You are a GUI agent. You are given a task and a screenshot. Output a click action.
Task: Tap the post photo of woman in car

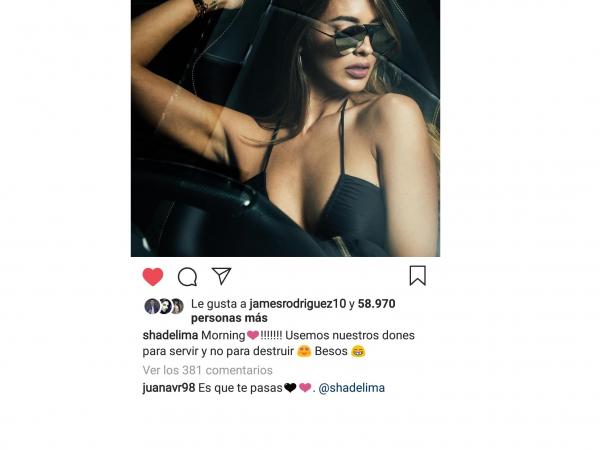pyautogui.click(x=285, y=128)
